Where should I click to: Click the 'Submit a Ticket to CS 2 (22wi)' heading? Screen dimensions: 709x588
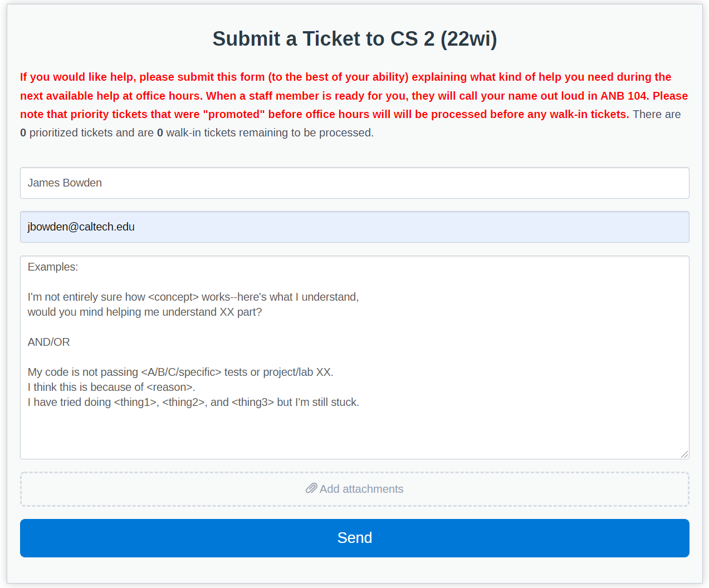click(x=355, y=38)
